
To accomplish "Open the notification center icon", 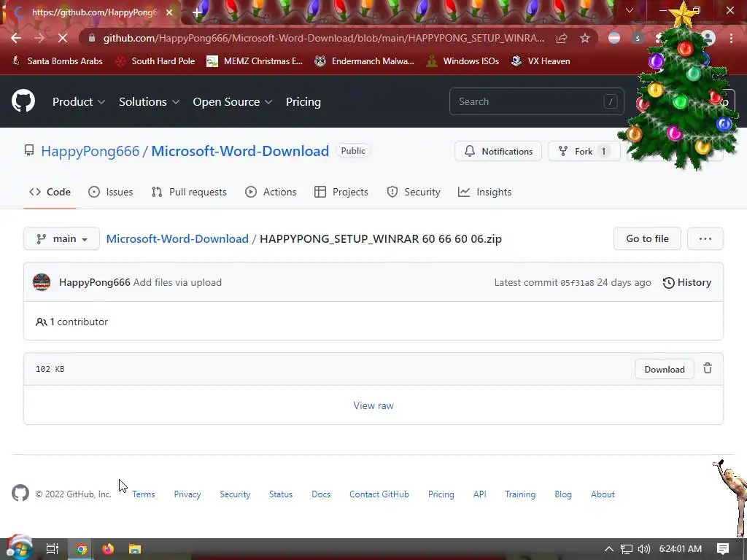I will point(723,549).
